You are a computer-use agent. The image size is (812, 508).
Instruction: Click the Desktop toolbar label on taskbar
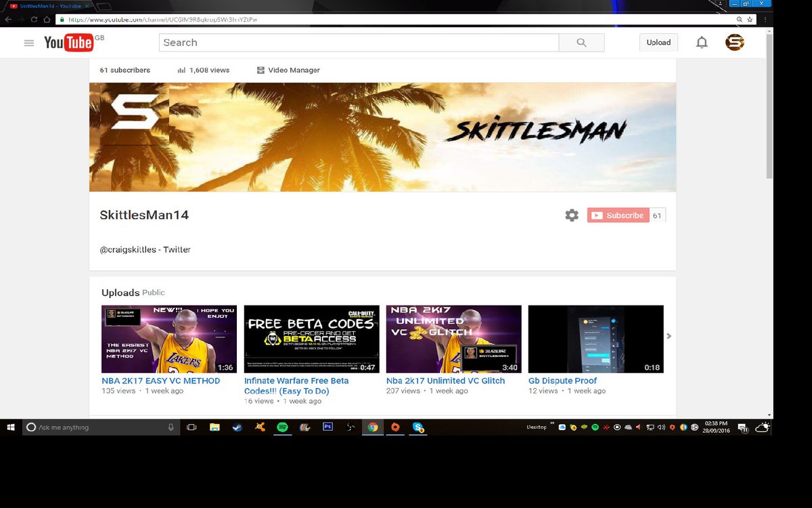tap(535, 427)
